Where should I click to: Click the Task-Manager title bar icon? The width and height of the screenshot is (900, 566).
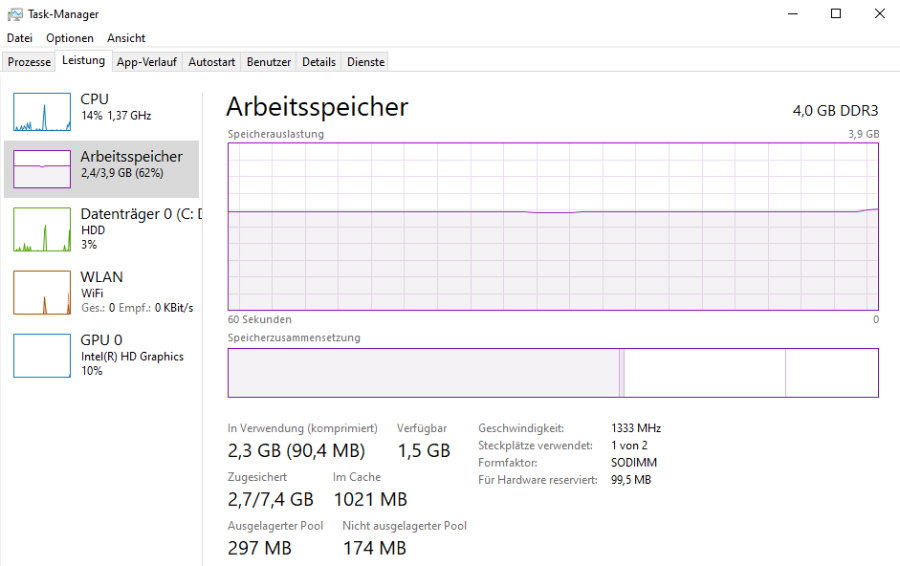pyautogui.click(x=14, y=14)
